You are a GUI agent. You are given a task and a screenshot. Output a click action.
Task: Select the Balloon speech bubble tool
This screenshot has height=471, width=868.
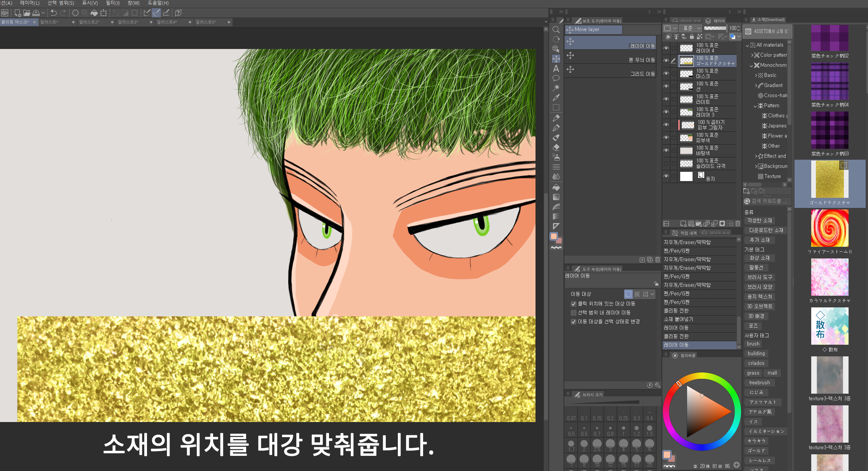pos(556,78)
